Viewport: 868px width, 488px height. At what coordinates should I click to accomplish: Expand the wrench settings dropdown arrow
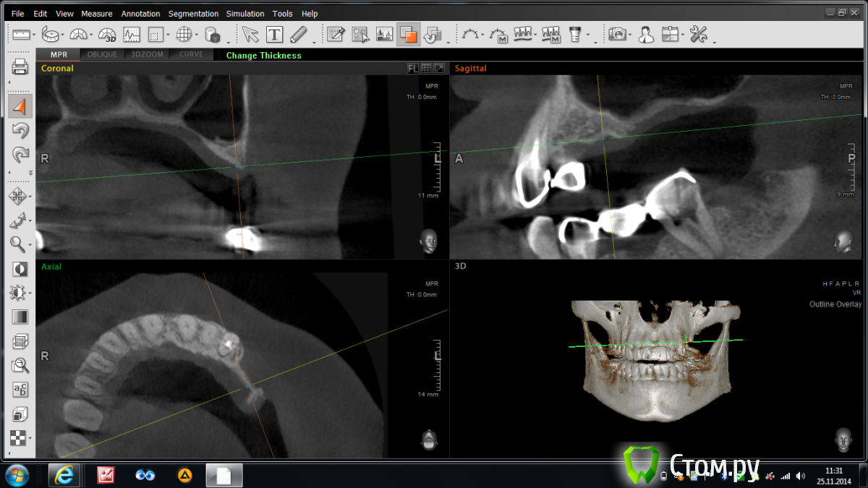coord(713,41)
